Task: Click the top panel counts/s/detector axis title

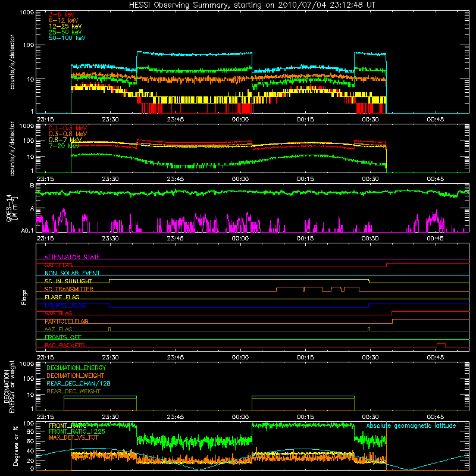Action: click(12, 62)
